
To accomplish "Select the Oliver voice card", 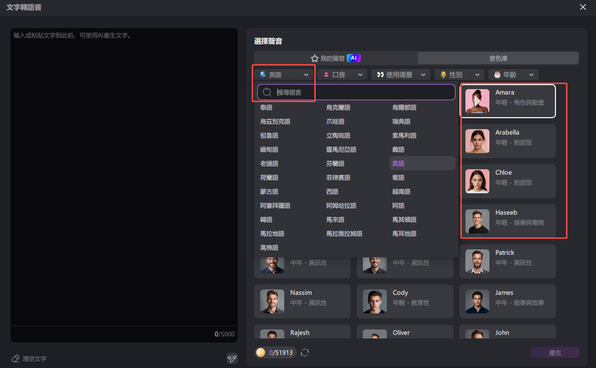I will [405, 332].
